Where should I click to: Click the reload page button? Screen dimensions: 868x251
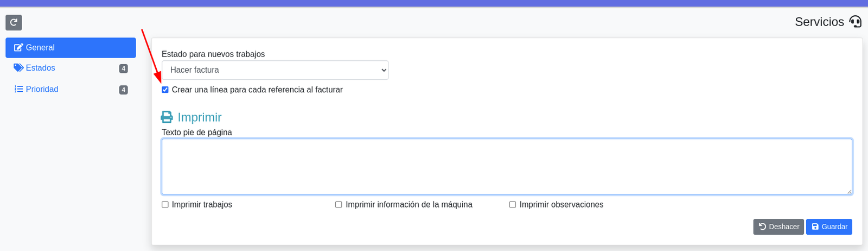tap(14, 22)
